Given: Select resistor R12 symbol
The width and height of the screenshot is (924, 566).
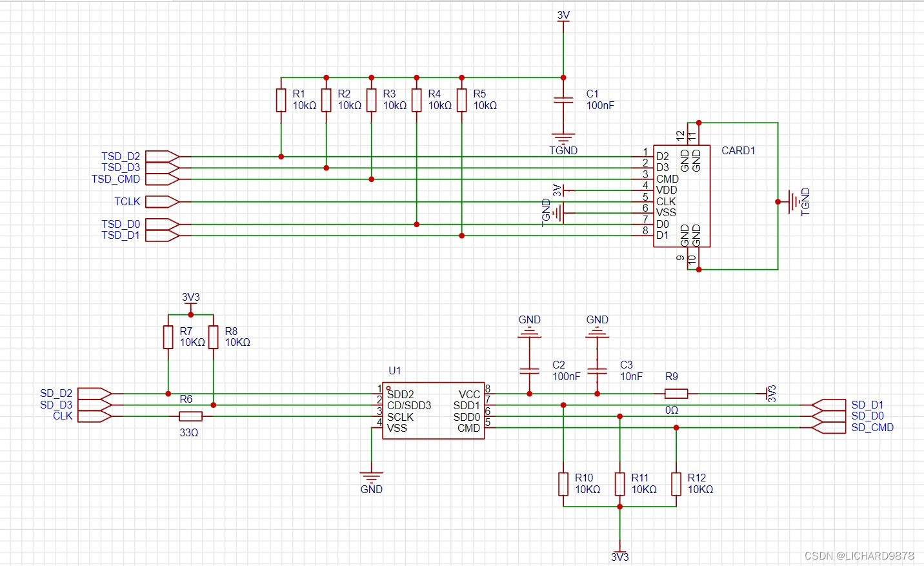Looking at the screenshot, I should [676, 484].
